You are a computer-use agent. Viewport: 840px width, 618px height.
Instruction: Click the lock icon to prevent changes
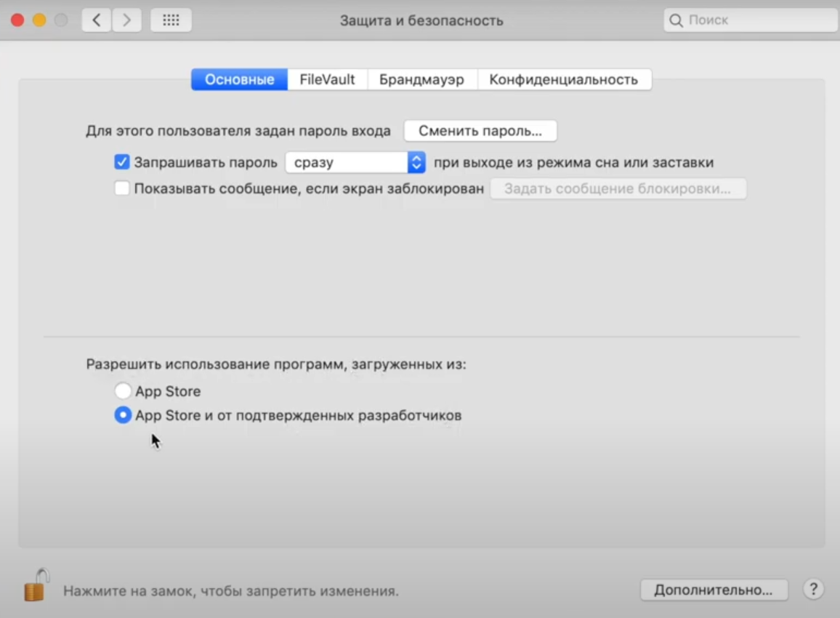tap(36, 585)
